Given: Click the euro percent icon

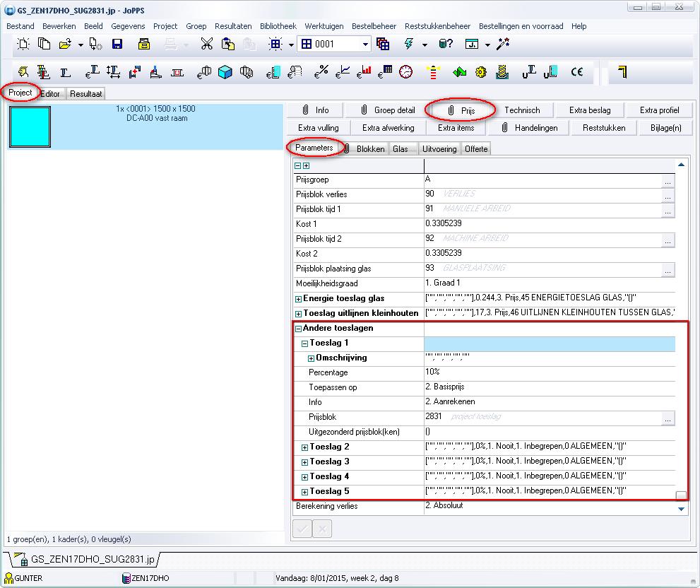Looking at the screenshot, I should [x=321, y=72].
